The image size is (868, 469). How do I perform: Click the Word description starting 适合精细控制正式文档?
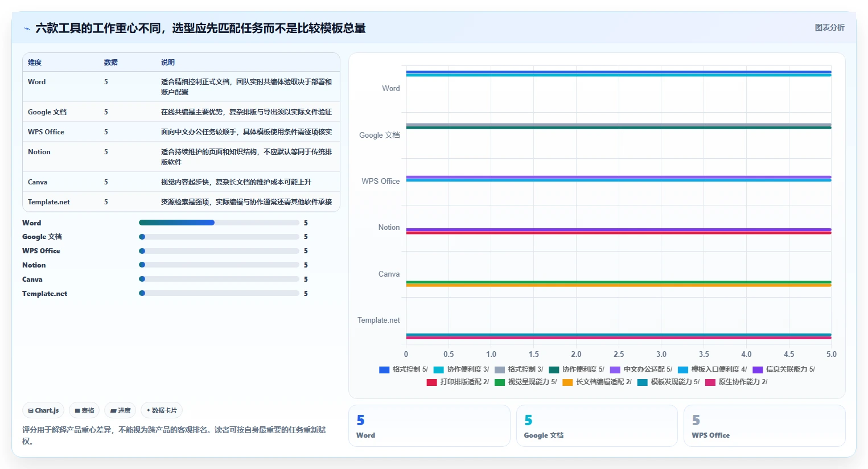[x=246, y=87]
